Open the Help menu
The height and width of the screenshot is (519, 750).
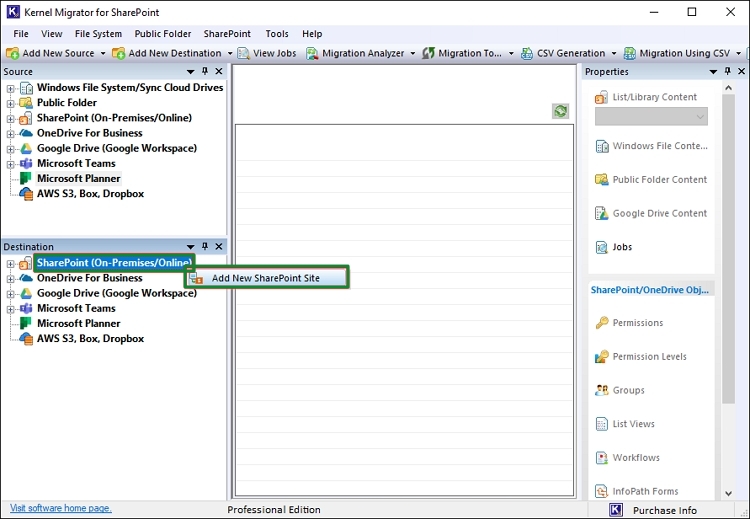pyautogui.click(x=312, y=34)
